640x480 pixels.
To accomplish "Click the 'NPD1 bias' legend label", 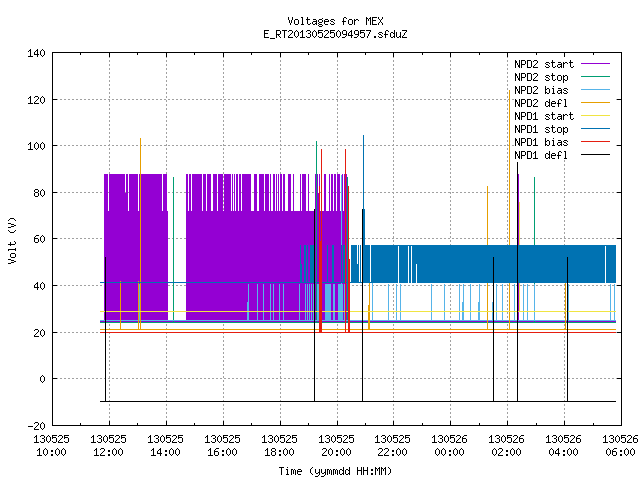I will (x=541, y=142).
